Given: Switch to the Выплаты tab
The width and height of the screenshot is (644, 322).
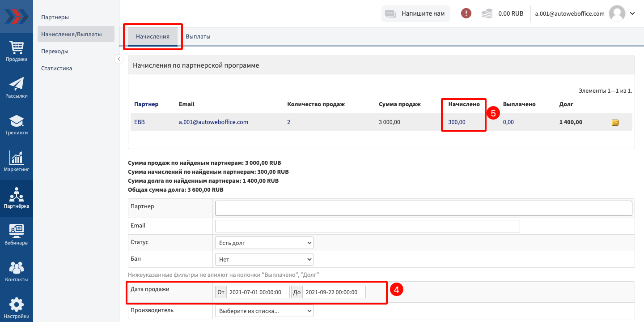Looking at the screenshot, I should point(198,37).
